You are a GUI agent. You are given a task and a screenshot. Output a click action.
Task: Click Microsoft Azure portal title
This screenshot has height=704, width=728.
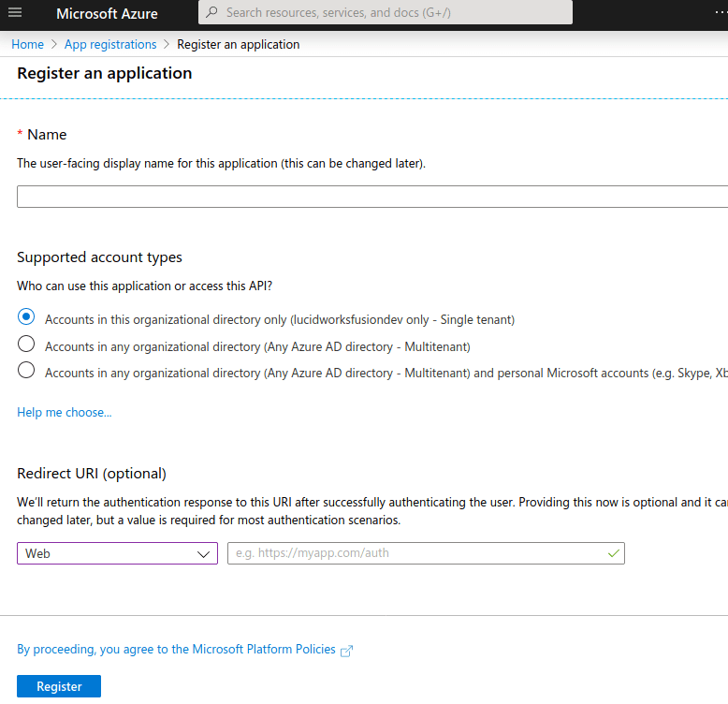tap(107, 13)
